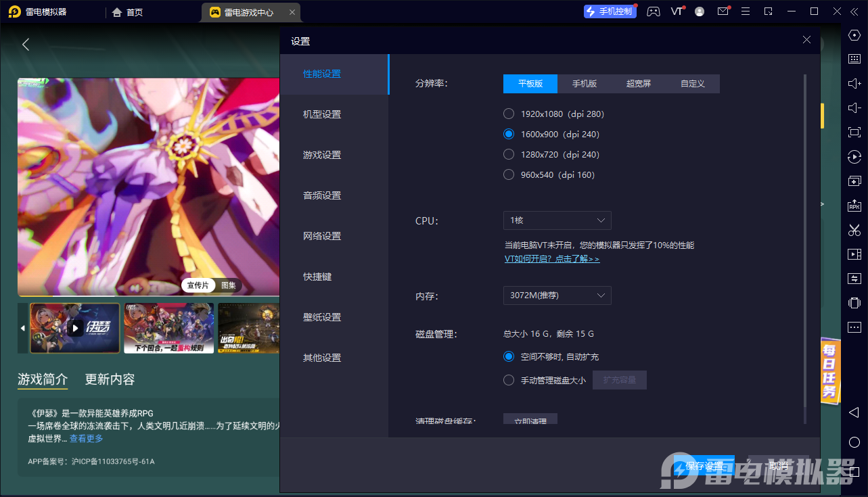This screenshot has width=868, height=497.
Task: Open the keyboard mapping icon in sidebar
Action: (x=854, y=59)
